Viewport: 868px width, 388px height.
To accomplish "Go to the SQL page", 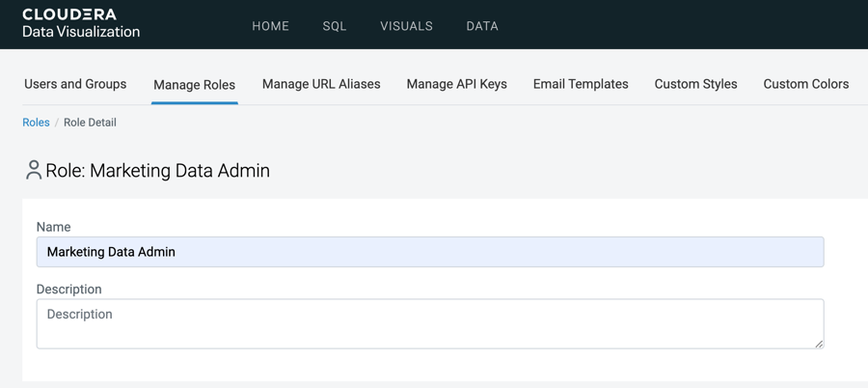I will coord(335,26).
